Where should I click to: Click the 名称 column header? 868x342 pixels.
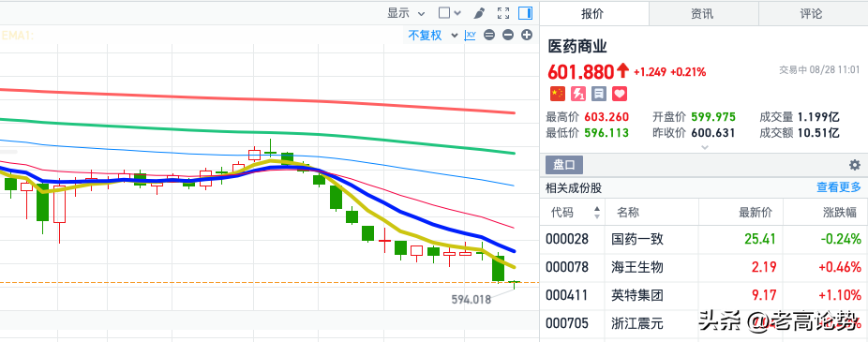[x=628, y=212]
